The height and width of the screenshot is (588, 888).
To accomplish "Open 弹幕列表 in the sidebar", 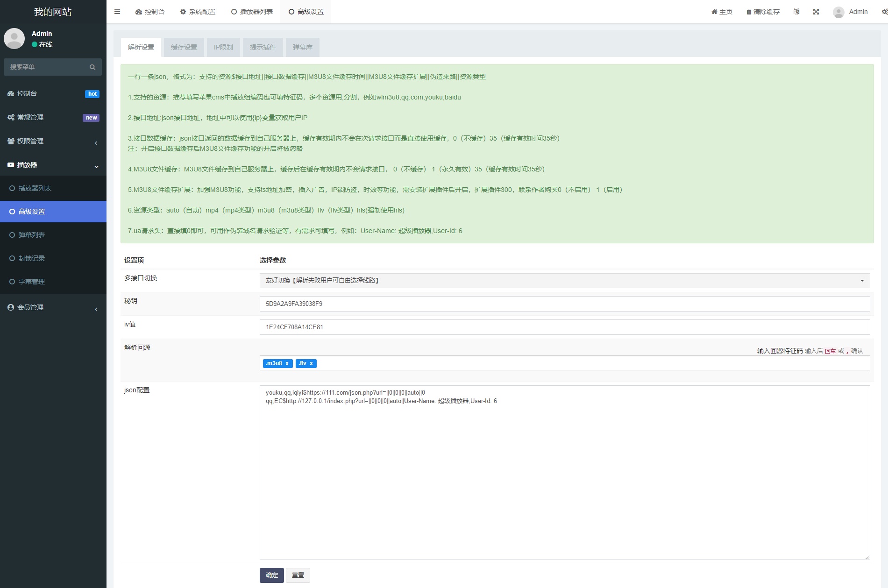I will point(32,235).
